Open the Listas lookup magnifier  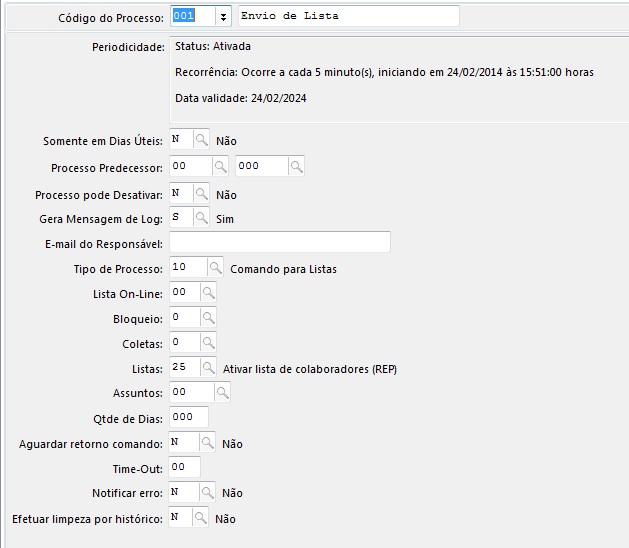coord(208,368)
